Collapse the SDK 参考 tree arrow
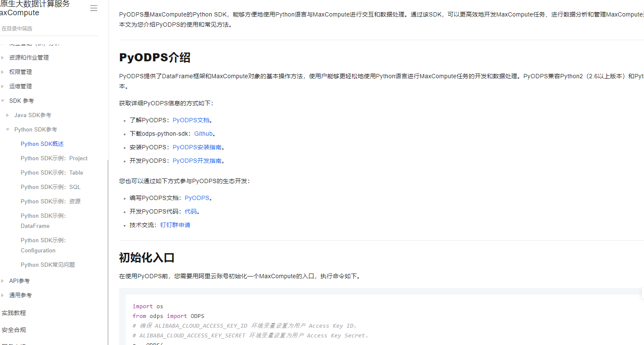 [x=3, y=101]
